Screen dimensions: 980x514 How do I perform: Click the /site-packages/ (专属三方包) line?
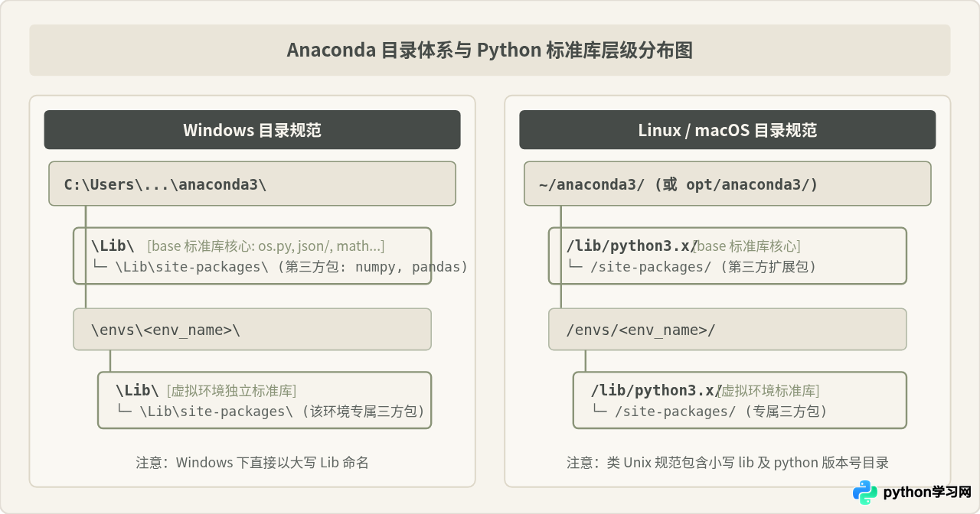710,412
